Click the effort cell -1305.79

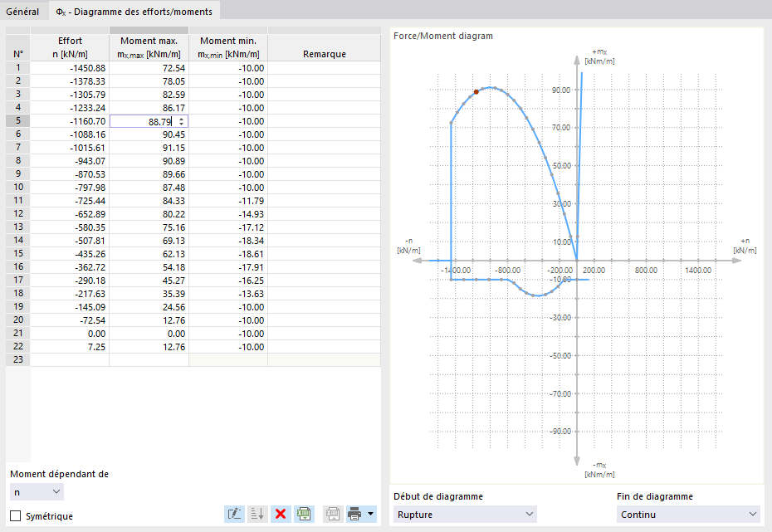[70, 95]
